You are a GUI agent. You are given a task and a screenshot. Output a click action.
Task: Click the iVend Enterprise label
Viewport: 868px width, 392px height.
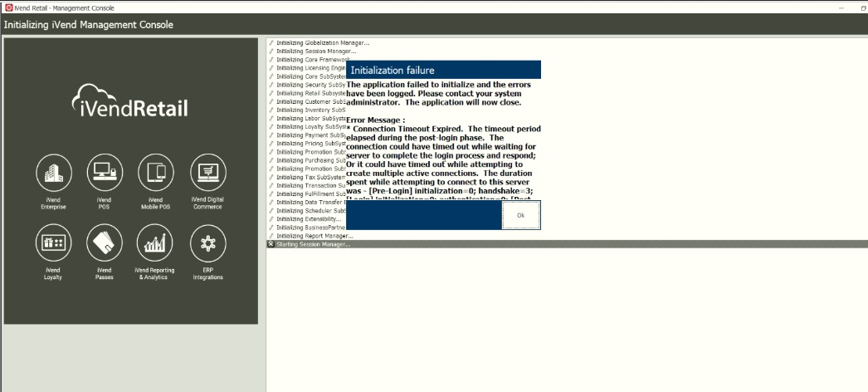click(53, 203)
